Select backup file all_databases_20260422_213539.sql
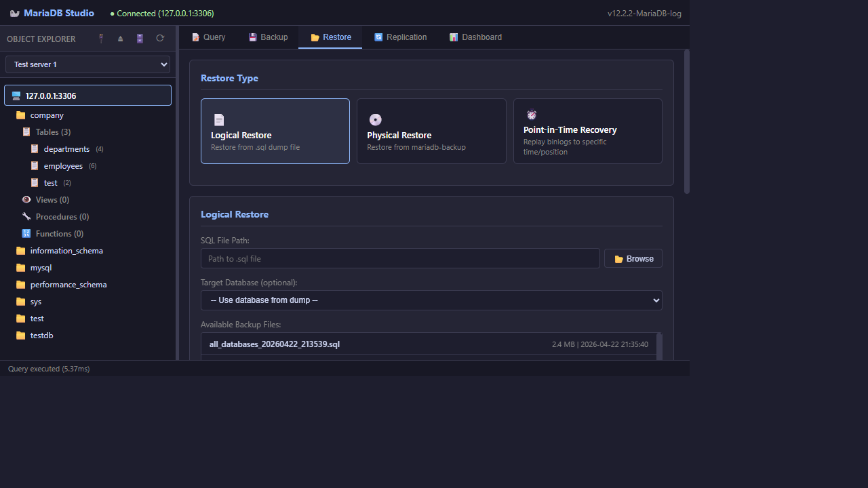The width and height of the screenshot is (868, 488). [x=429, y=344]
